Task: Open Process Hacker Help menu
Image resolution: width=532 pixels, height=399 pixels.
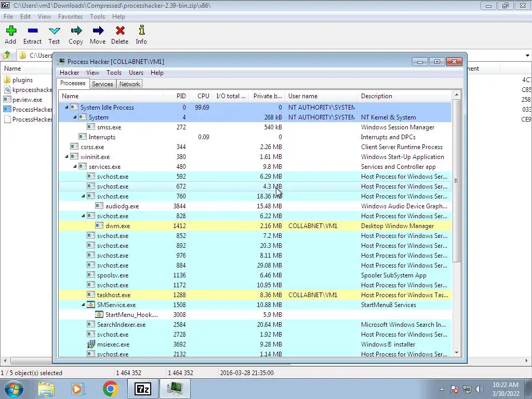Action: point(157,73)
